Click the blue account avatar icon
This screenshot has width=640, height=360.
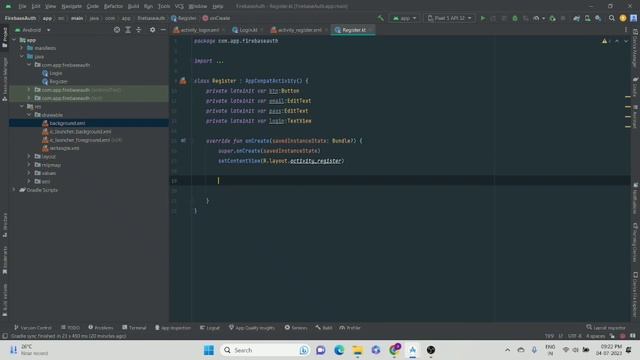click(x=633, y=18)
